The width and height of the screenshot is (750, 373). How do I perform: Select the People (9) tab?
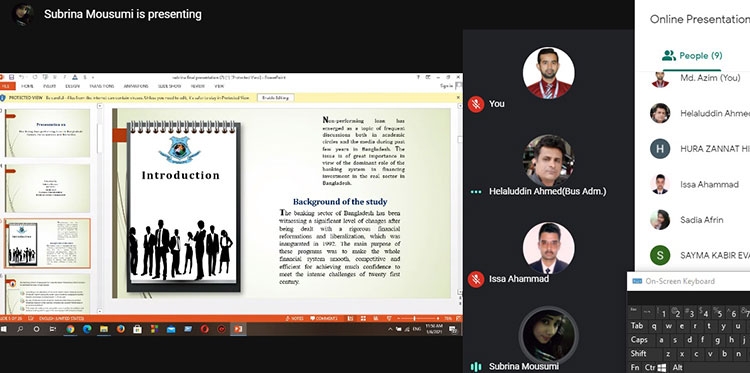click(692, 55)
